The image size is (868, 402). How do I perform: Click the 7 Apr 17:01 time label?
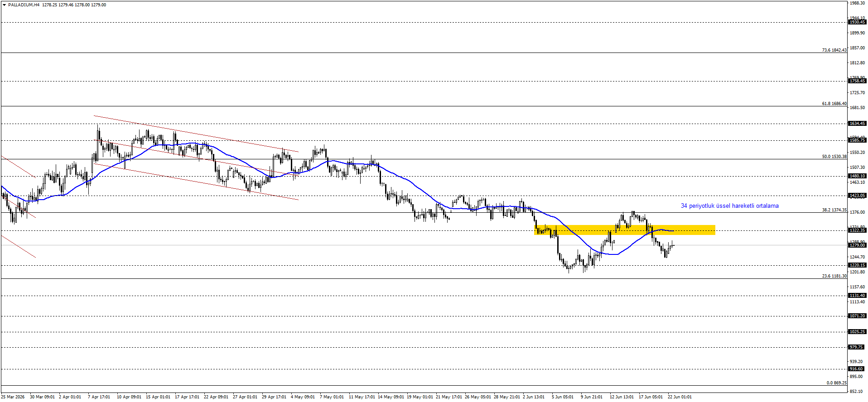tap(99, 397)
